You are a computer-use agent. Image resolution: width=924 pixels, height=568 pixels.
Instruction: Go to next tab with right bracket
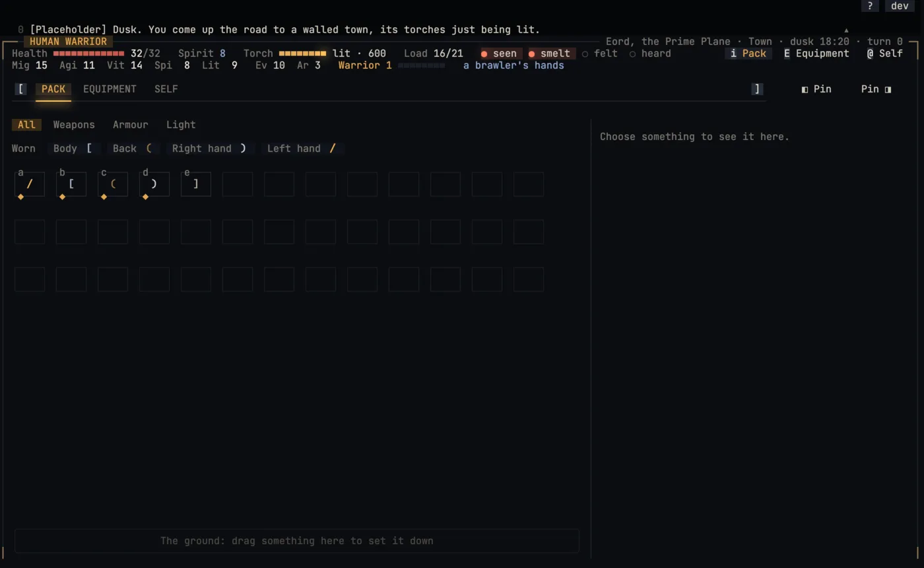tap(757, 89)
